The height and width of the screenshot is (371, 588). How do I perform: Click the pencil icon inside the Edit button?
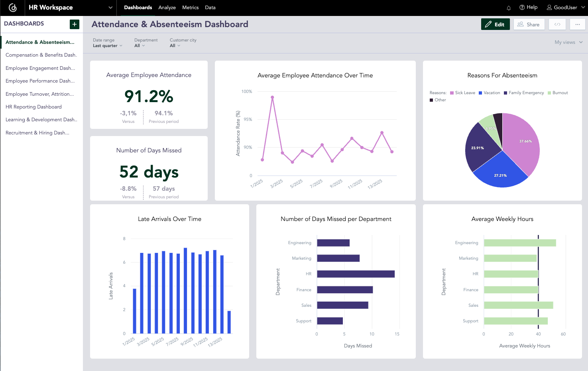pos(489,24)
